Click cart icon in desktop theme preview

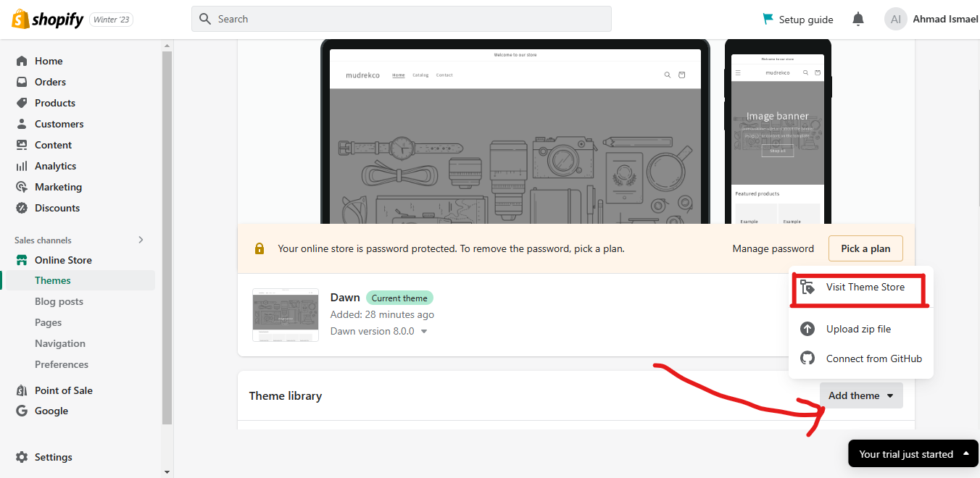tap(681, 75)
